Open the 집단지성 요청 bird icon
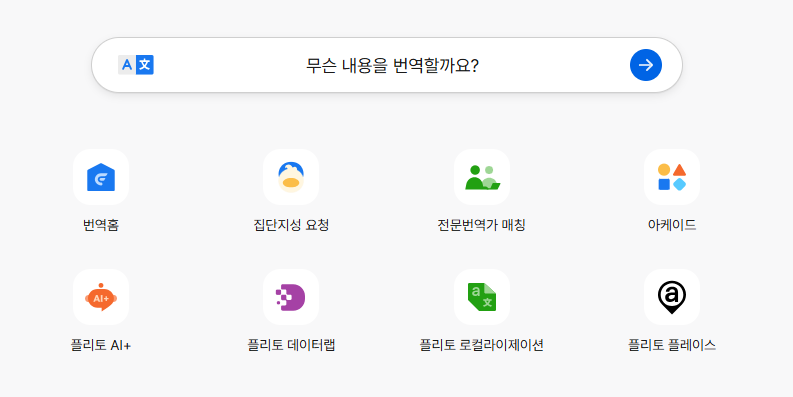The image size is (793, 397). [291, 177]
